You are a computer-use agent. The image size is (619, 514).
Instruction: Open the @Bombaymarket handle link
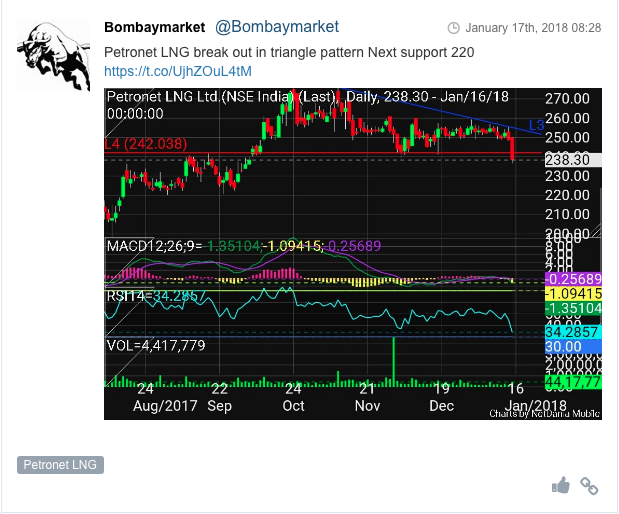pyautogui.click(x=277, y=27)
